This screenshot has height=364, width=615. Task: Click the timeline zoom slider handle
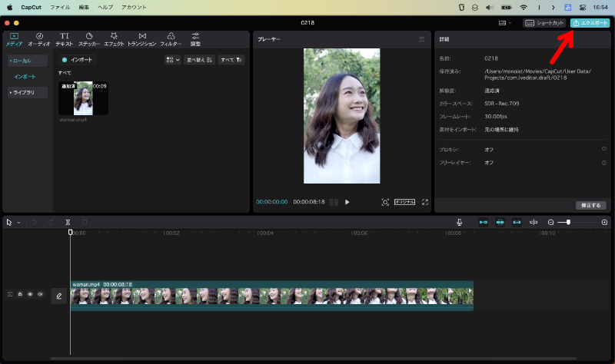568,222
